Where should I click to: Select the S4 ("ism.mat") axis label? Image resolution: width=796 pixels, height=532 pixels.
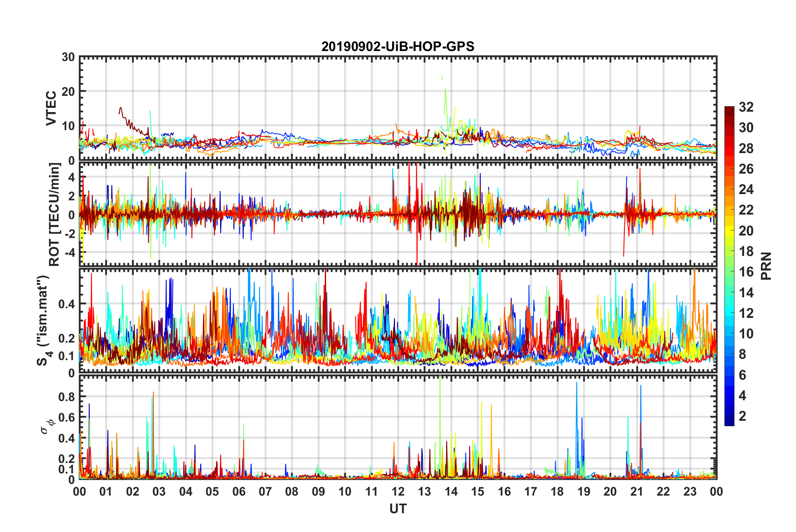pyautogui.click(x=44, y=320)
